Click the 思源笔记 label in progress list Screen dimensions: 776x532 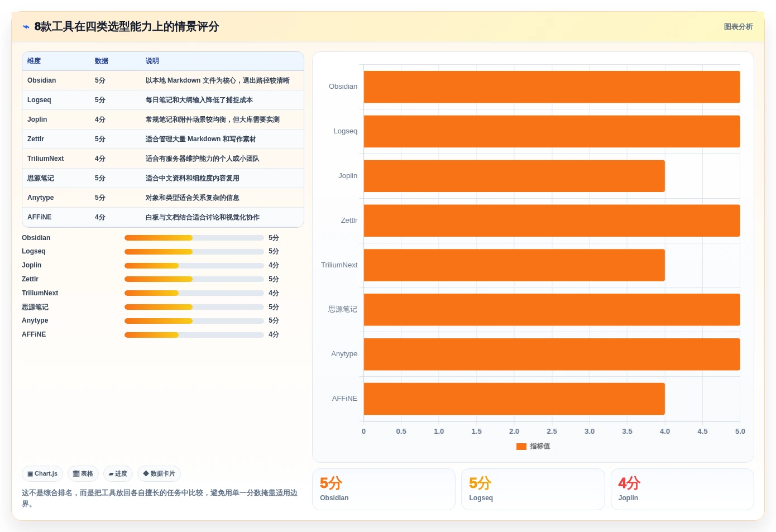coord(35,307)
